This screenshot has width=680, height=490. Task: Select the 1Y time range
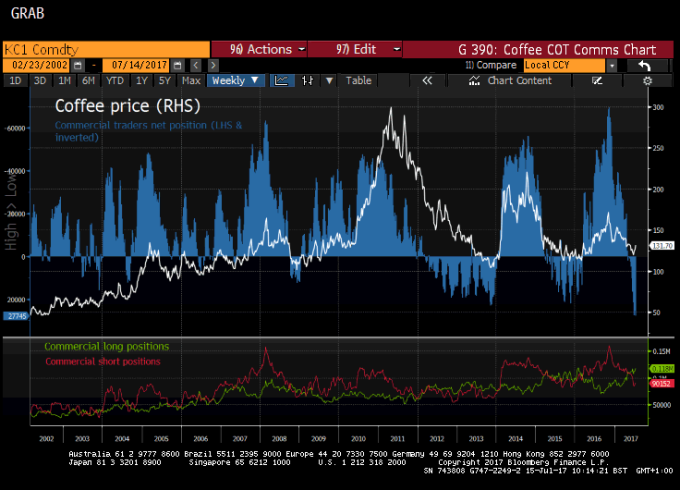[x=141, y=80]
